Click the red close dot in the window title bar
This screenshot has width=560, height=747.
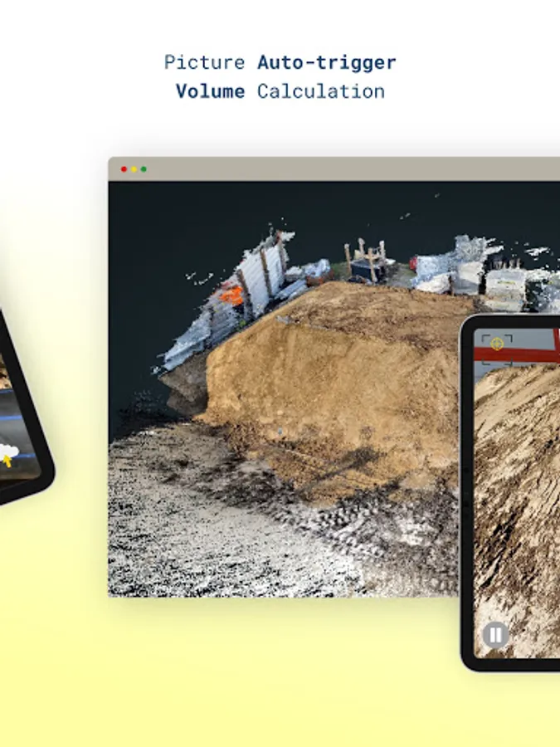pyautogui.click(x=124, y=169)
